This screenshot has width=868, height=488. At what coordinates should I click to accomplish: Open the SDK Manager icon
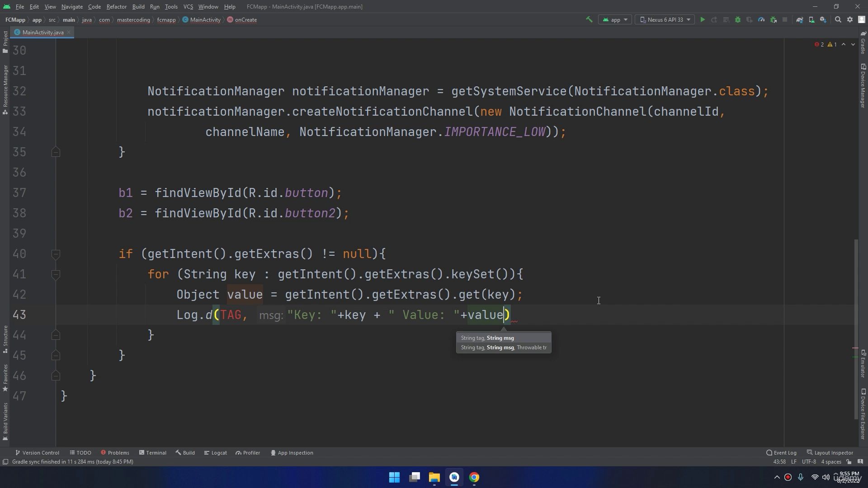(x=823, y=20)
